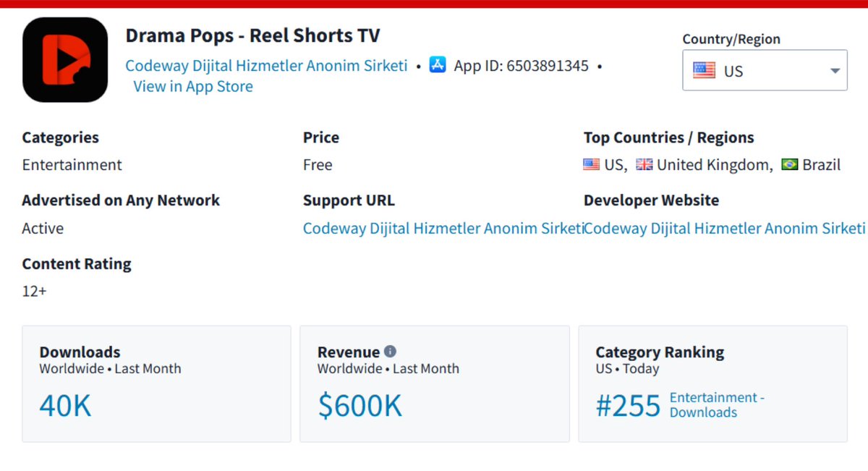Screen dimensions: 868x471
Task: Click the App Store icon beside App ID
Action: coord(438,65)
